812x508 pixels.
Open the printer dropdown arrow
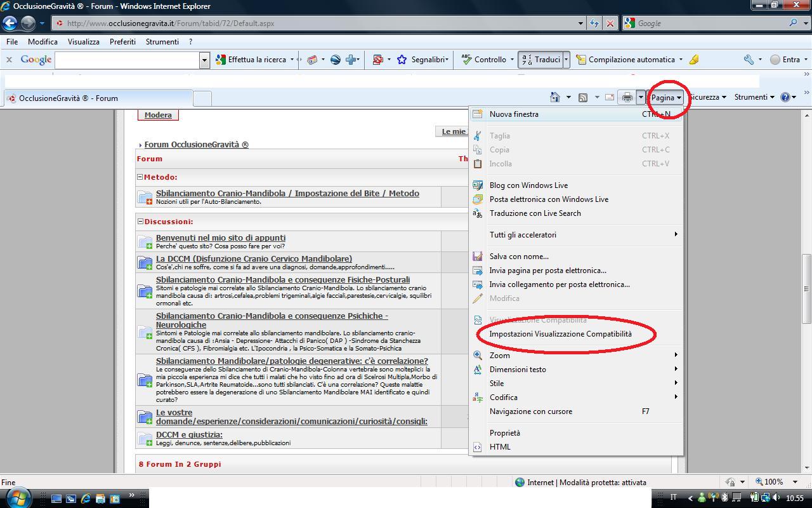coord(641,97)
